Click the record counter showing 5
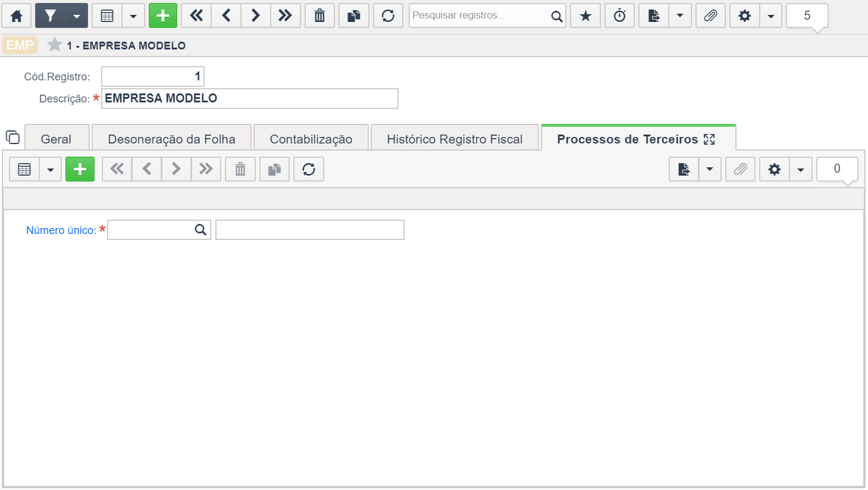The height and width of the screenshot is (490, 868). coord(807,16)
